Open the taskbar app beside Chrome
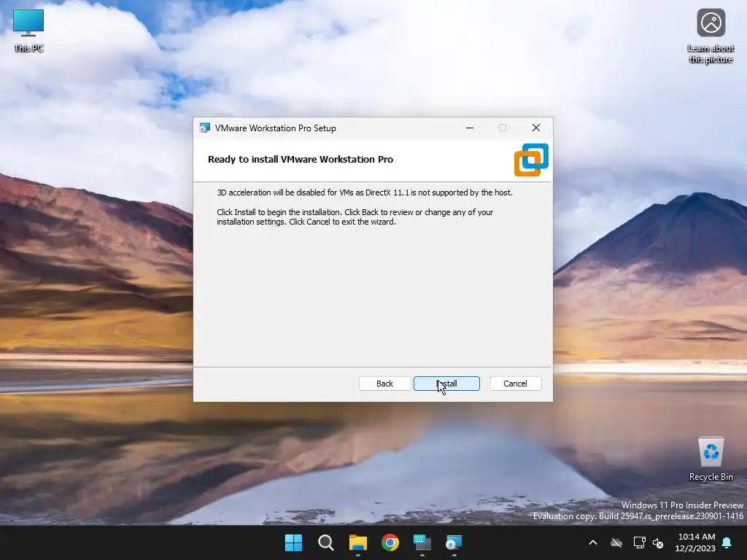This screenshot has height=560, width=747. (x=422, y=542)
